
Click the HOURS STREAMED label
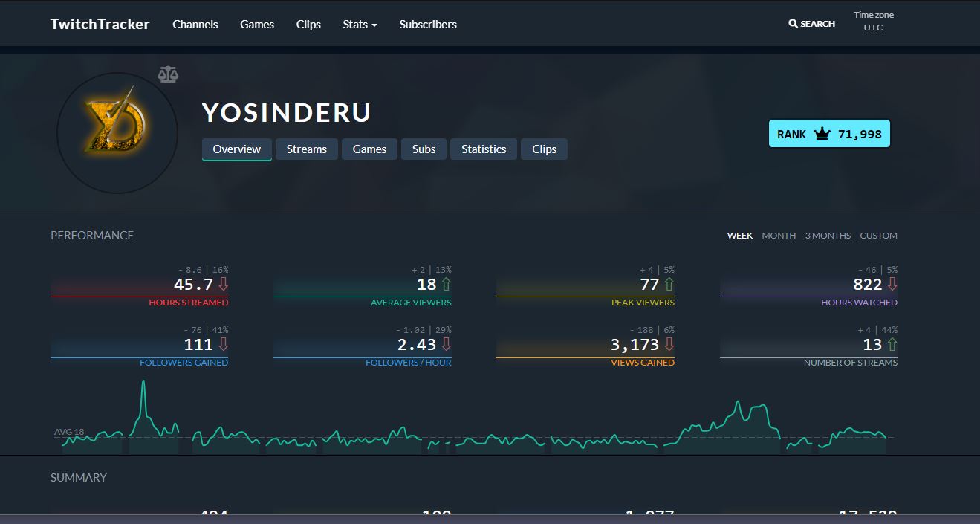[x=189, y=303]
